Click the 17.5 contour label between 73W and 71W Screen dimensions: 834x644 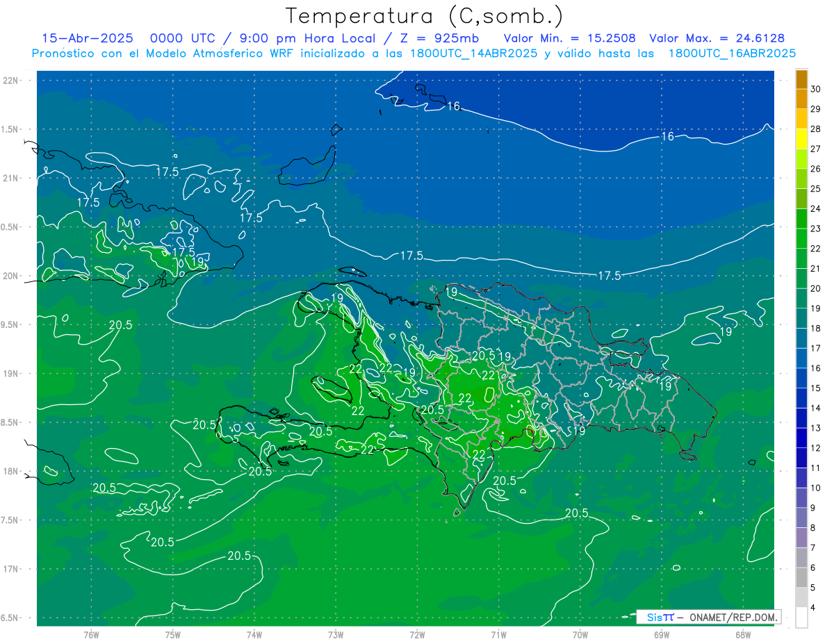[x=411, y=256]
